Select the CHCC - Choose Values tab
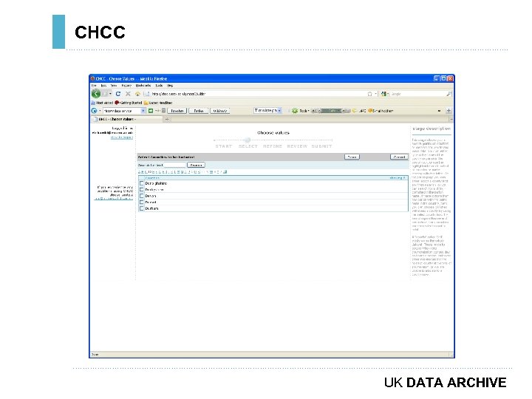This screenshot has height=399, width=532. [x=126, y=120]
